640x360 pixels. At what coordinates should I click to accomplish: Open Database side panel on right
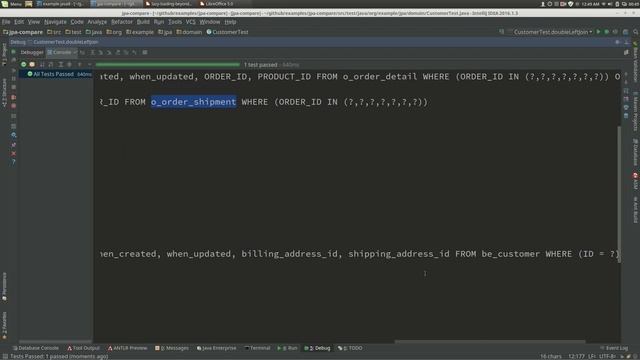636,152
